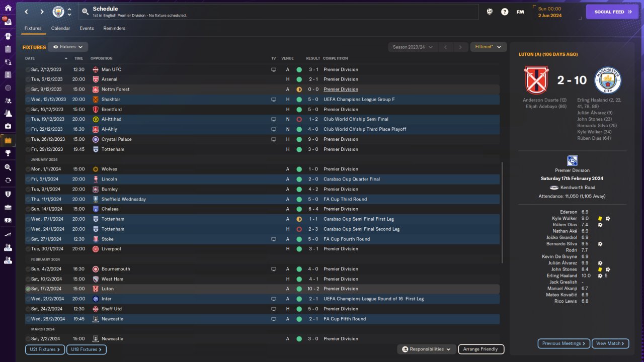Sort fixtures by the Opposition column header

tap(101, 58)
